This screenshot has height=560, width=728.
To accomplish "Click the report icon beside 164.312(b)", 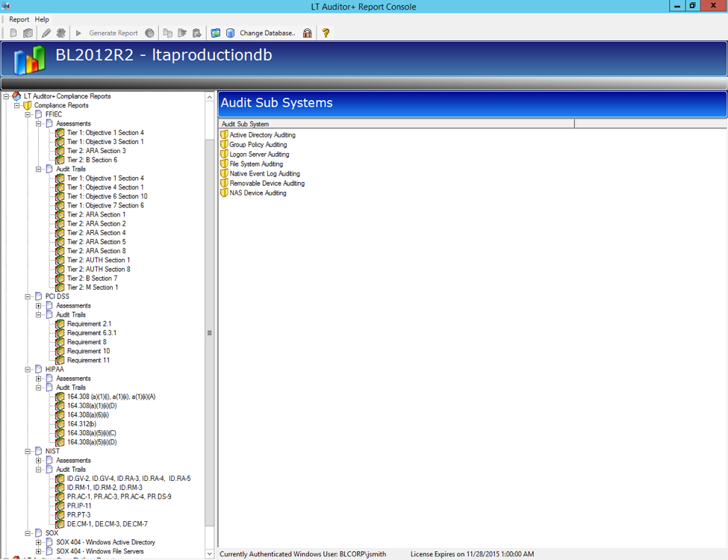I will coord(60,424).
